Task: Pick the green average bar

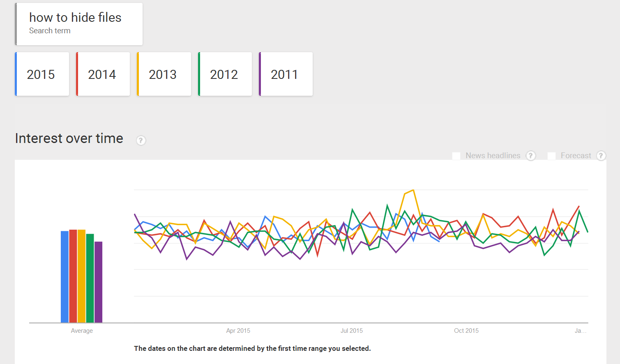Action: tap(90, 278)
